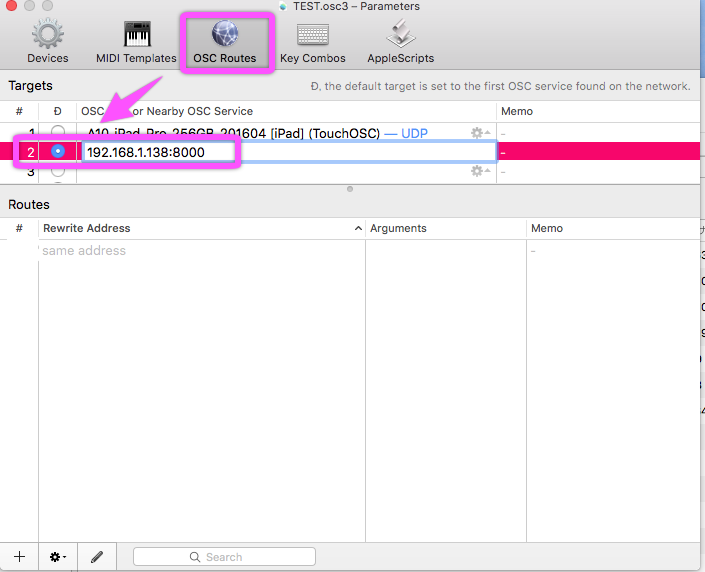Open the AppleScripts pane
The height and width of the screenshot is (572, 705).
coord(400,42)
